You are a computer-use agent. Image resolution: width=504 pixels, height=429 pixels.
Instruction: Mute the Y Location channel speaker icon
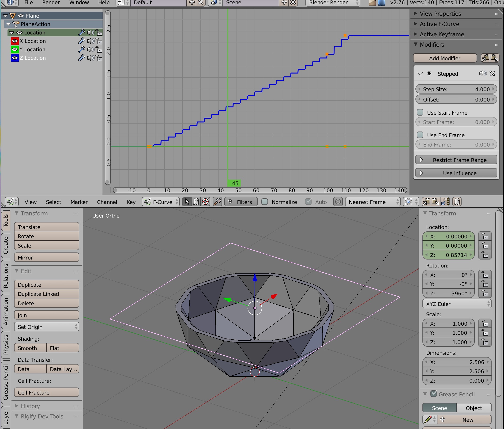tap(91, 50)
